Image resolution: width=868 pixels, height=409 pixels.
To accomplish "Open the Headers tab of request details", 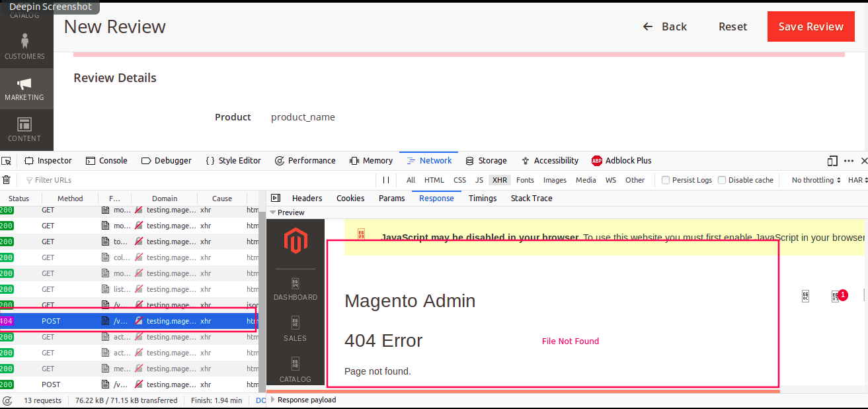I will pos(307,198).
